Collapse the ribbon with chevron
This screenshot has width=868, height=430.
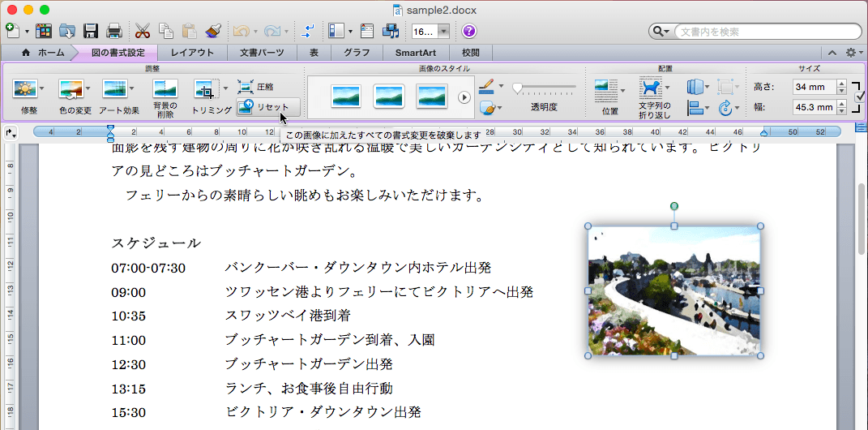click(x=832, y=53)
